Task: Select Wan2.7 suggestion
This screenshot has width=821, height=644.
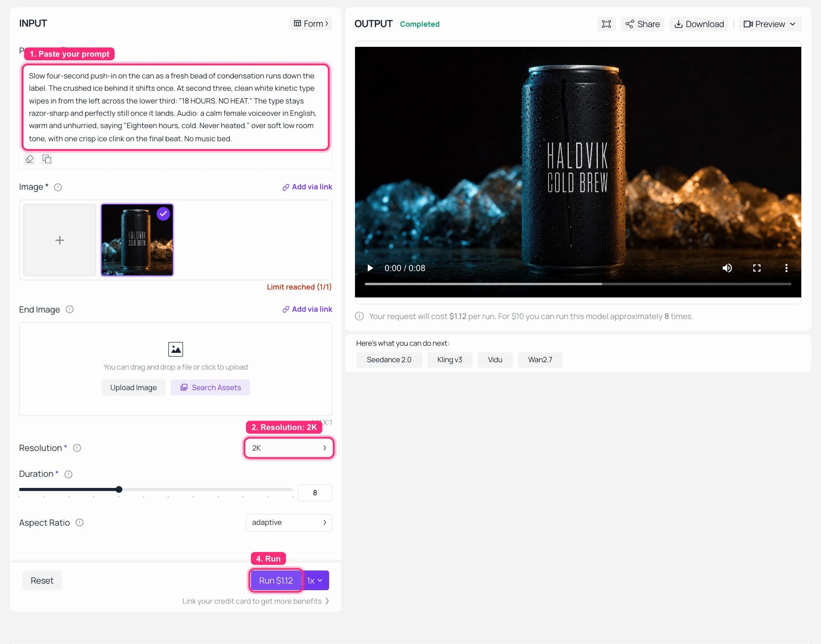Action: pos(540,360)
